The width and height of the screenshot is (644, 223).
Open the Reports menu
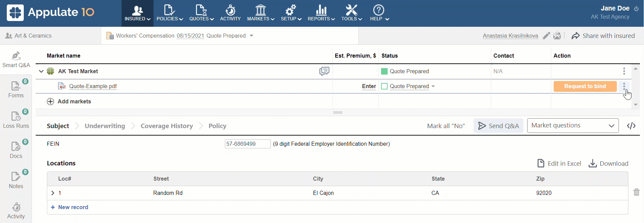321,13
